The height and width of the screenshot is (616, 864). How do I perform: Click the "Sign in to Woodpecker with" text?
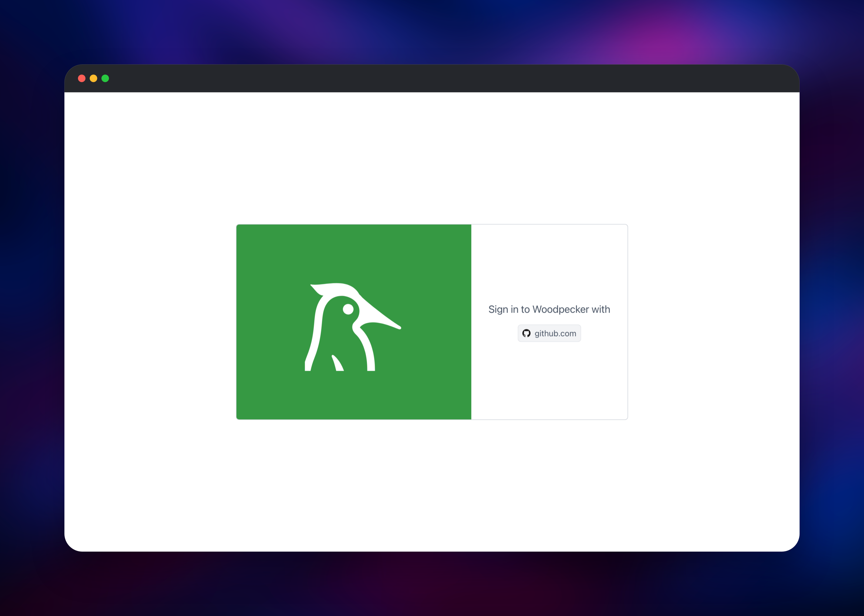pos(549,309)
